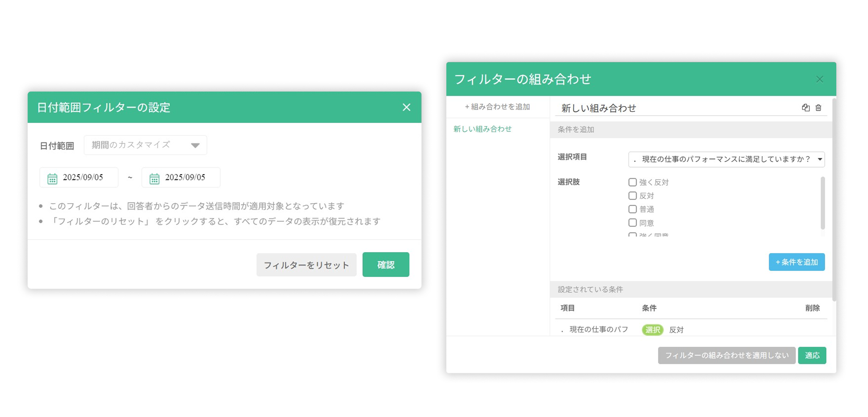Click the end date input field
Screen dimensions: 868x417
[181, 177]
